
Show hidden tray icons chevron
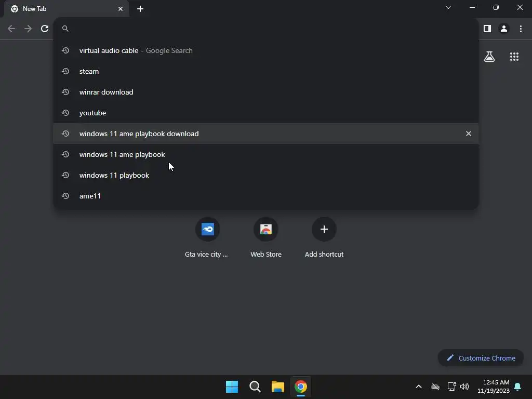[x=419, y=387]
